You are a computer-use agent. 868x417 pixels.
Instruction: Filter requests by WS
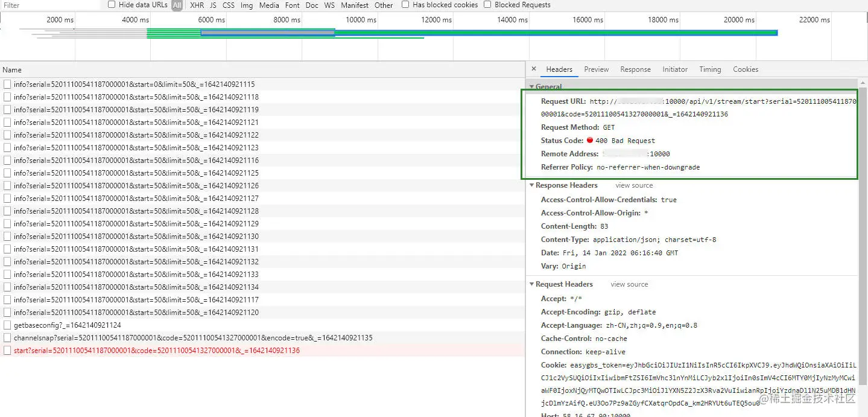(329, 5)
